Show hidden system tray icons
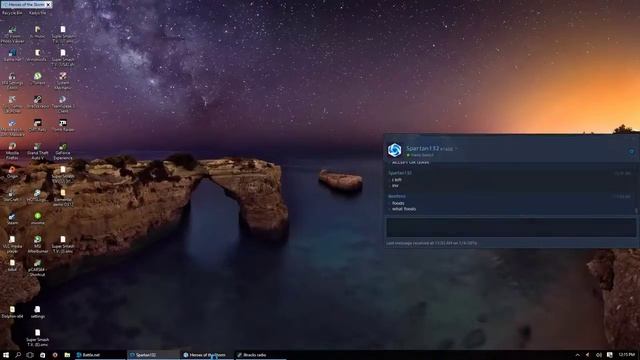 pyautogui.click(x=577, y=355)
